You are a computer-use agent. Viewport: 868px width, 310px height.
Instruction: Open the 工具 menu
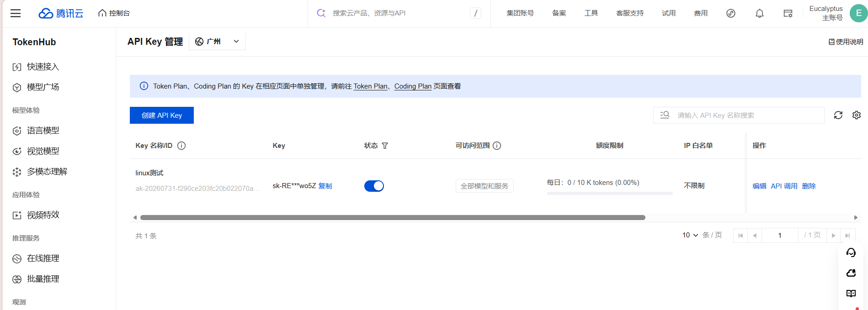591,13
